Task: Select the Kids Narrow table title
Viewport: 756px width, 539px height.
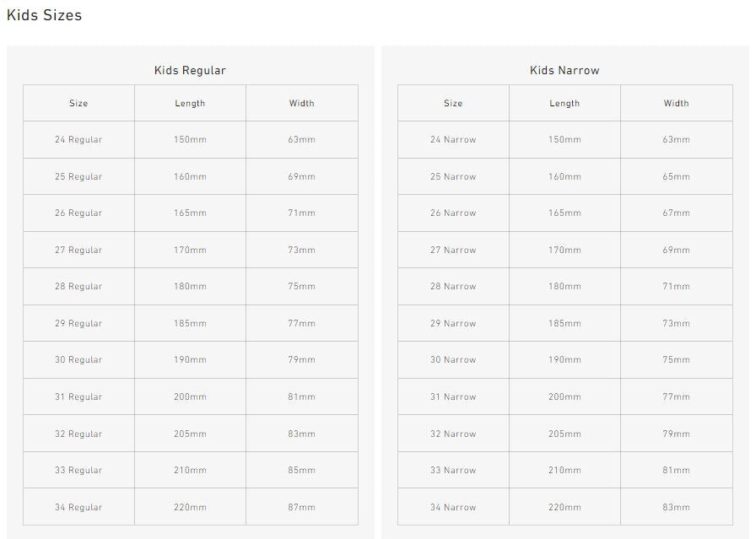Action: (x=564, y=70)
